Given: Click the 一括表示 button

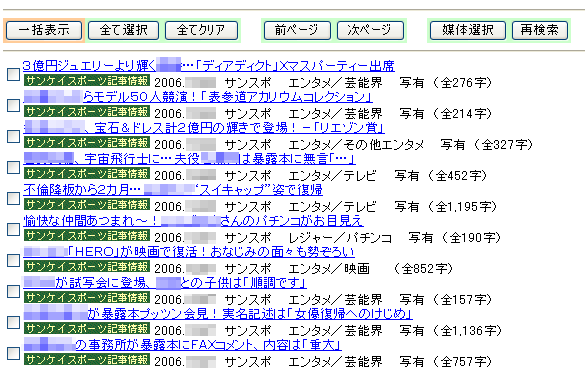Looking at the screenshot, I should pos(44,30).
